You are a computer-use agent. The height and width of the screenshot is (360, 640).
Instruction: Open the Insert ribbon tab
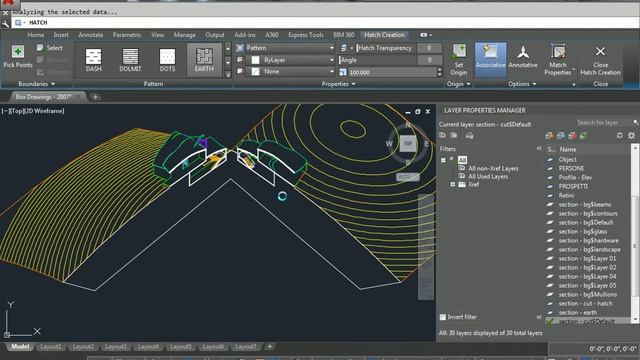point(61,35)
